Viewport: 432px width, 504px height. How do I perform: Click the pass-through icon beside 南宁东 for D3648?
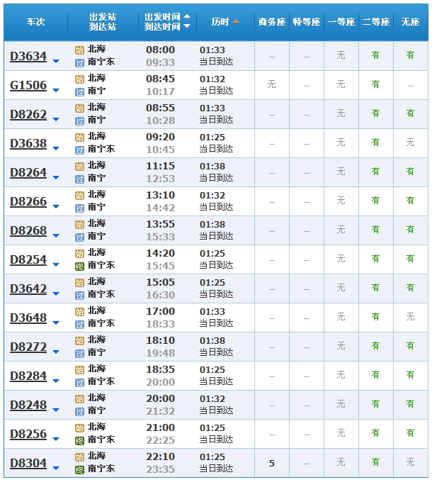[79, 324]
